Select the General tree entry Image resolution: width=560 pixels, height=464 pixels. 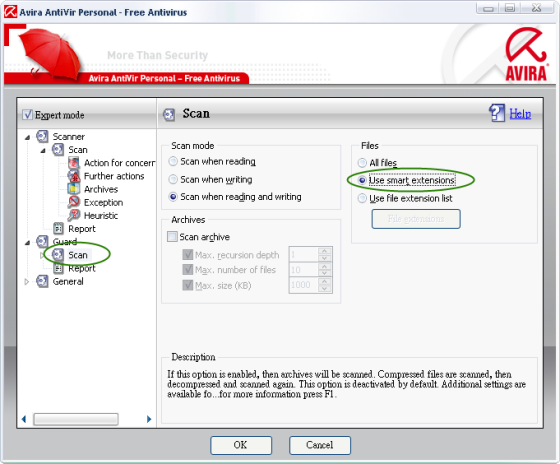pos(68,281)
